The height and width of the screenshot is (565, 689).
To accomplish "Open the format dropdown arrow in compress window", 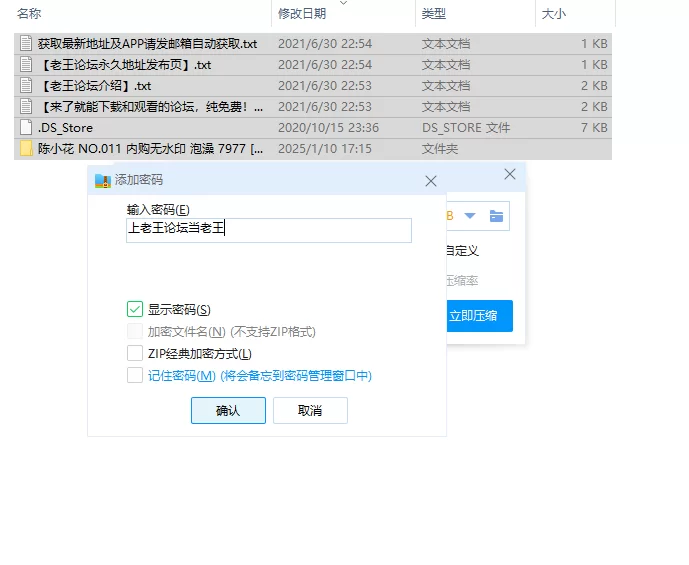I will (470, 216).
